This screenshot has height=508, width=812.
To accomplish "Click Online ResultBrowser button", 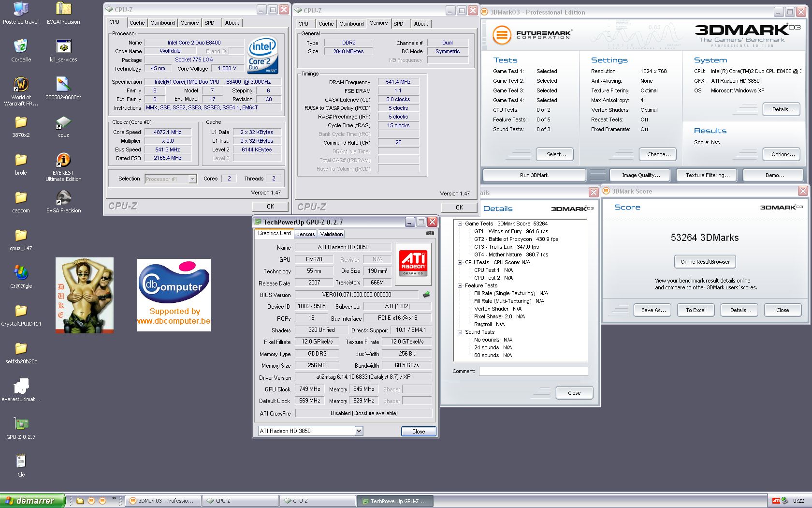I will (x=705, y=262).
